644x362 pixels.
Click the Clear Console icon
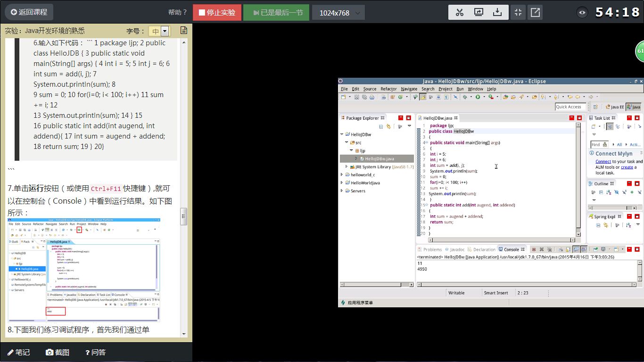tap(561, 249)
